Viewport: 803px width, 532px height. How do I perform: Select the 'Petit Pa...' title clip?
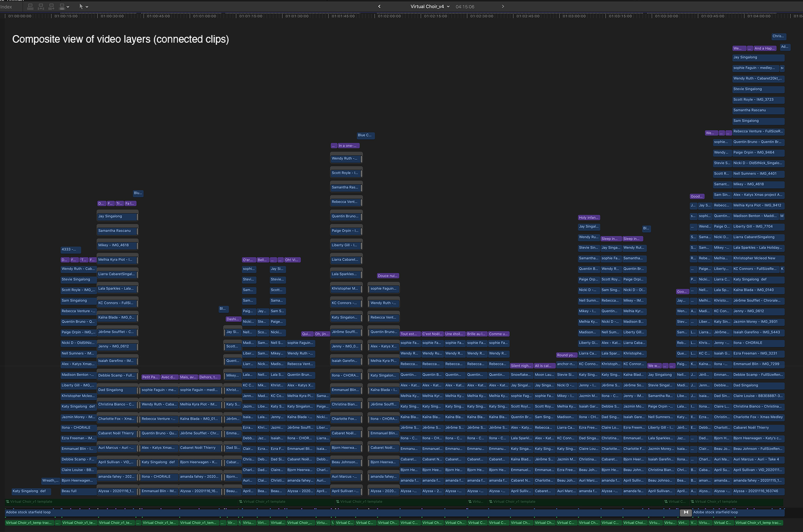pyautogui.click(x=150, y=377)
